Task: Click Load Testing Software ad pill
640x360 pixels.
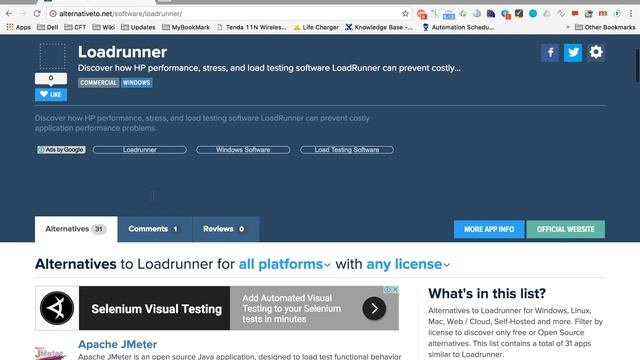Action: [347, 150]
